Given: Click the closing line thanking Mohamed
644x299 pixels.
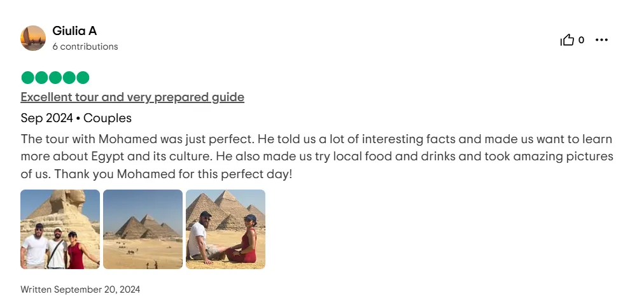Looking at the screenshot, I should [173, 174].
